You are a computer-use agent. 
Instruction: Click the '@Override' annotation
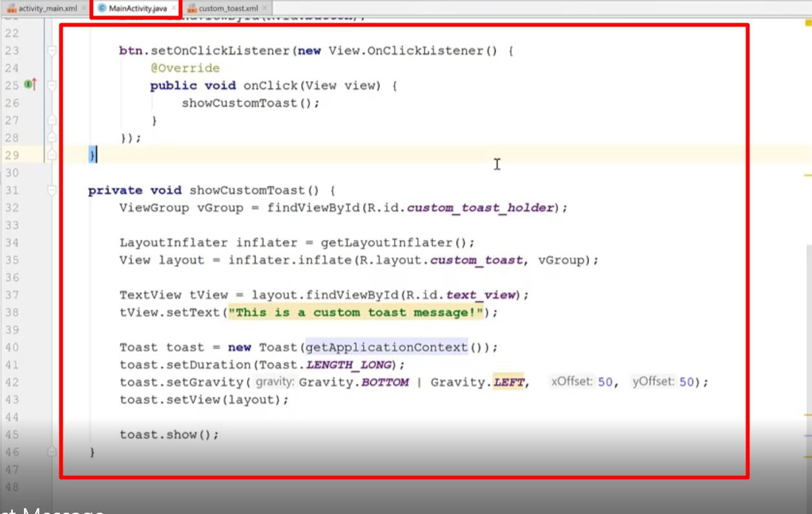(185, 68)
